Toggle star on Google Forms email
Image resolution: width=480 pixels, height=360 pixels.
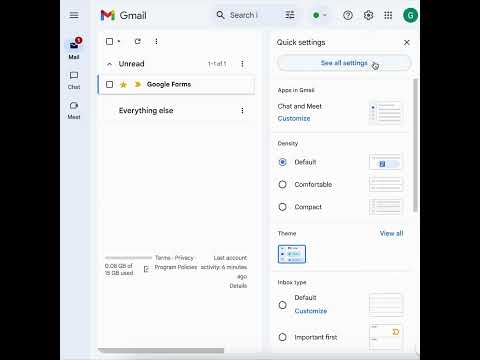pos(123,84)
